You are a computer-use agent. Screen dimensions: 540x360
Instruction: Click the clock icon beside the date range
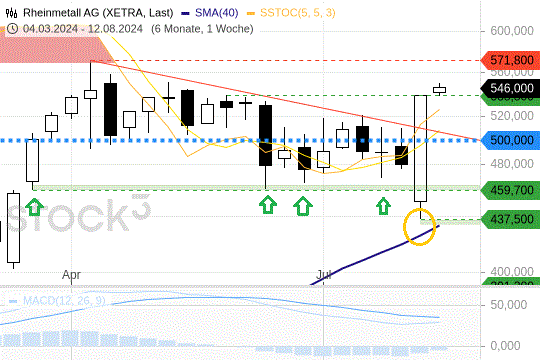coord(12,29)
